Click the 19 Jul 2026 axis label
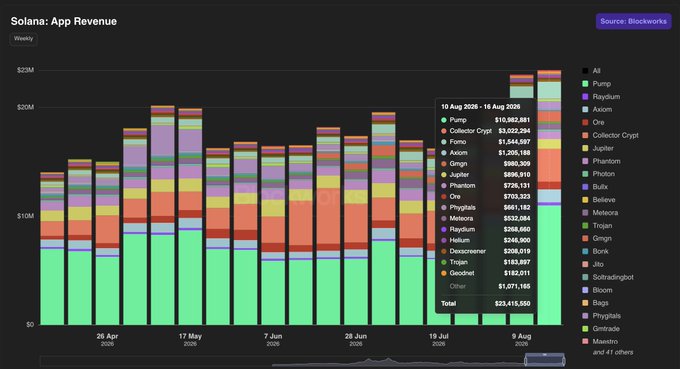680x369 pixels. pos(438,340)
